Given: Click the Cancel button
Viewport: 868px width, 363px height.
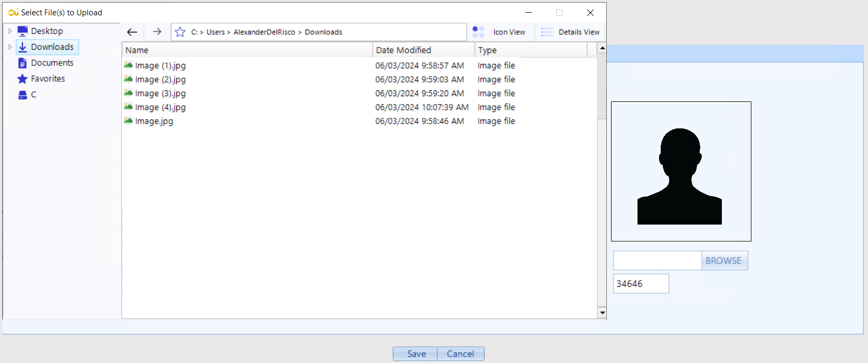Looking at the screenshot, I should (x=460, y=354).
